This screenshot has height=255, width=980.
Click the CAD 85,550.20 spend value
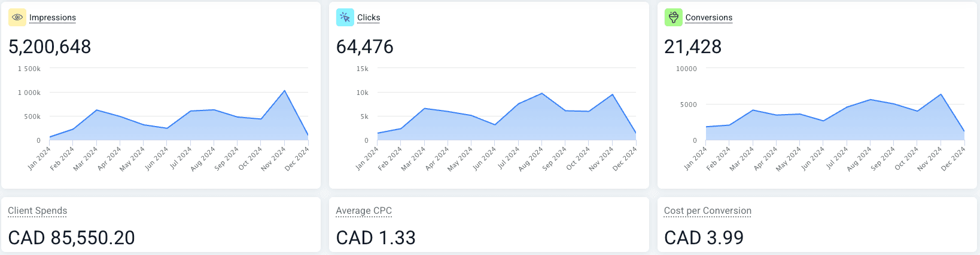[x=72, y=238]
